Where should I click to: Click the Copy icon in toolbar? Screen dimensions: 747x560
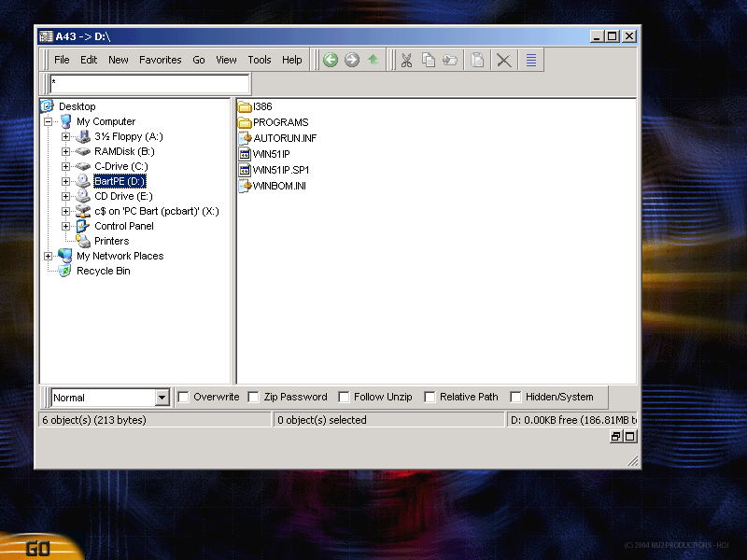429,60
